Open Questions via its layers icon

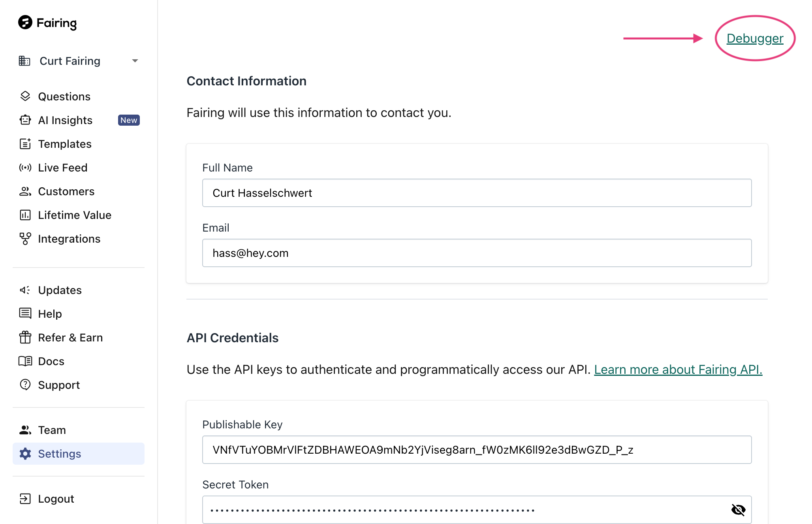tap(25, 96)
